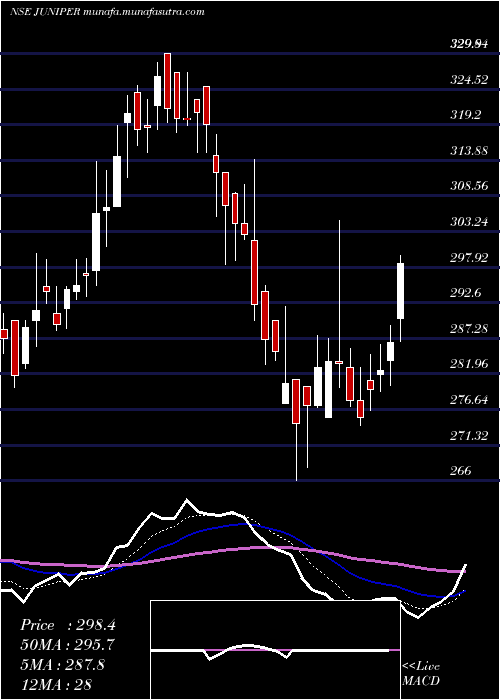Click the 329.94 price axis label

[469, 44]
